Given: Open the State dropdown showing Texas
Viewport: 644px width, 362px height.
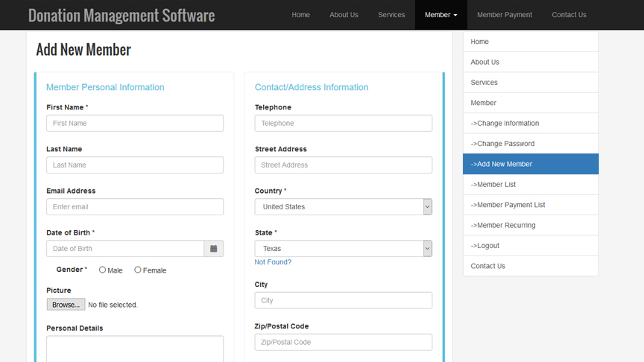Looking at the screenshot, I should click(343, 249).
